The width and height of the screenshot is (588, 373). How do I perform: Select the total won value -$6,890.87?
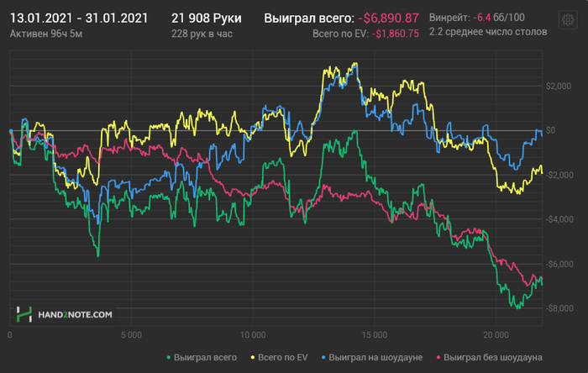coord(388,18)
